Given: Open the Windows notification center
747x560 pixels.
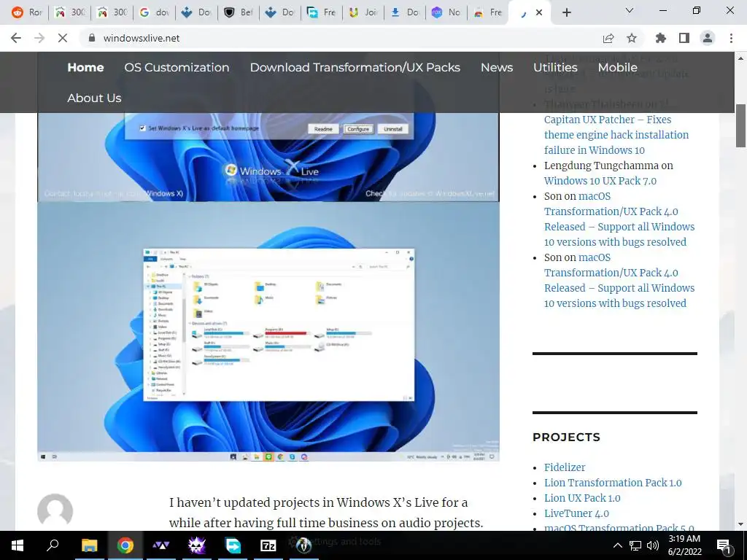Looking at the screenshot, I should coord(724,545).
